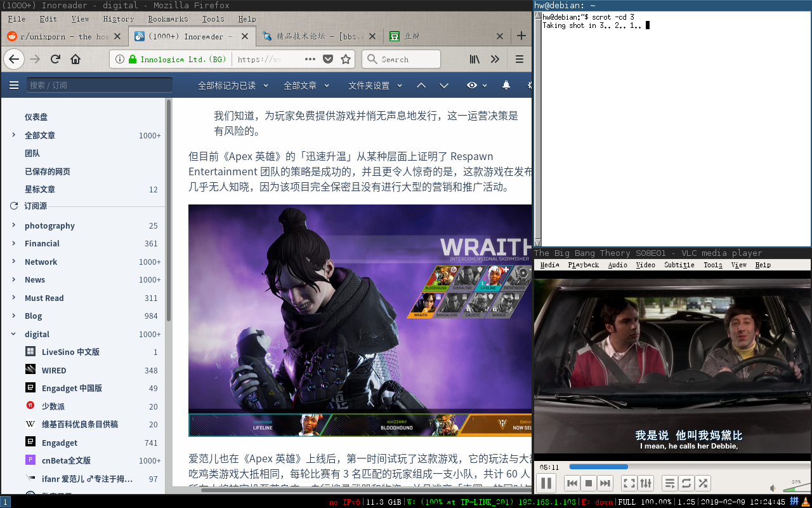The height and width of the screenshot is (508, 812).
Task: Stop VLC playback
Action: pos(589,483)
